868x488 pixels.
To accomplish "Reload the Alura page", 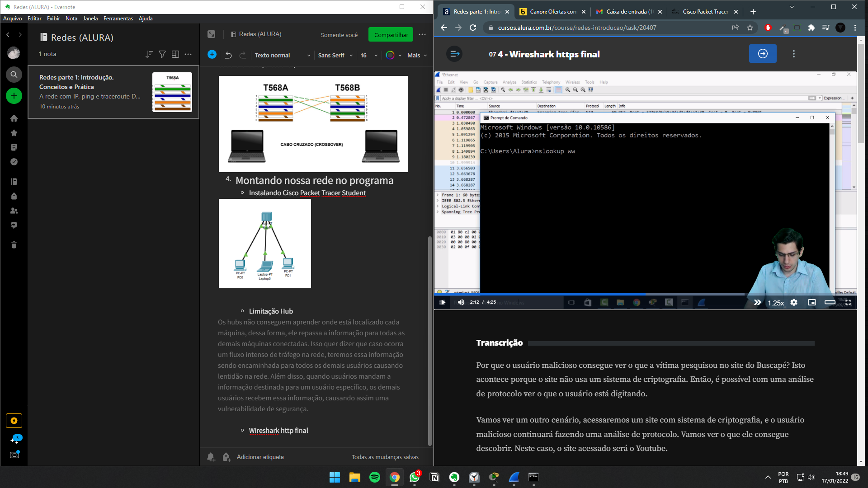I will tap(473, 28).
